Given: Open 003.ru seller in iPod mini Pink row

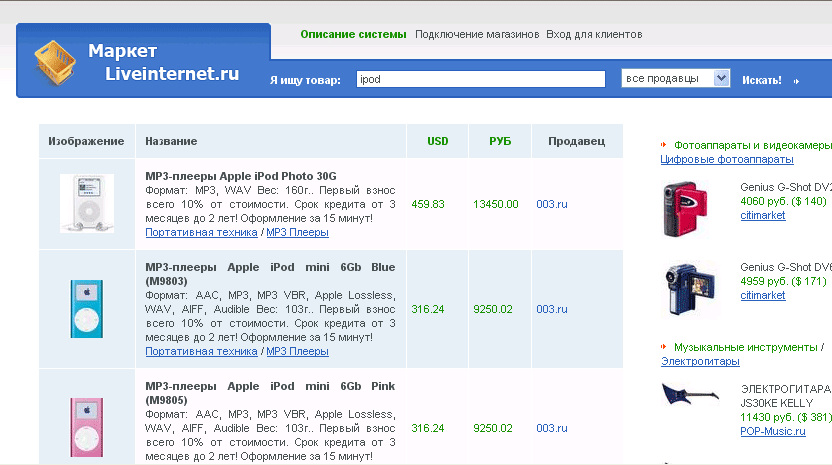Looking at the screenshot, I should [x=552, y=428].
